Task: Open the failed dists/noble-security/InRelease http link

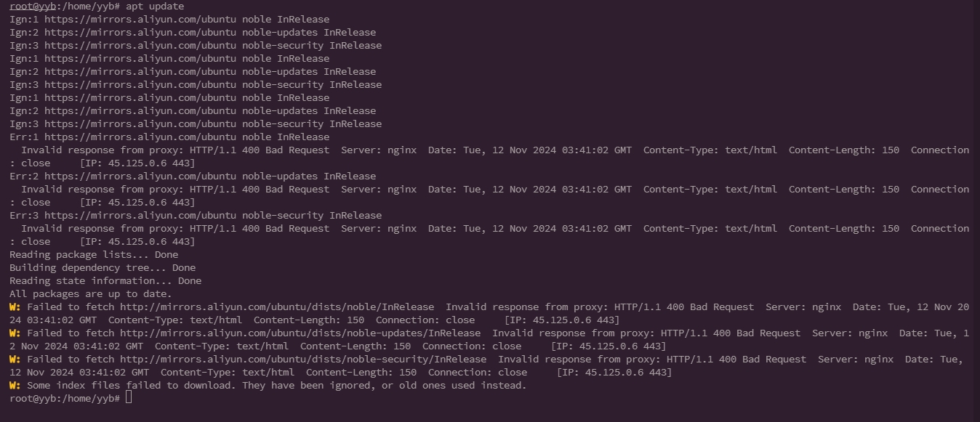Action: tap(303, 359)
